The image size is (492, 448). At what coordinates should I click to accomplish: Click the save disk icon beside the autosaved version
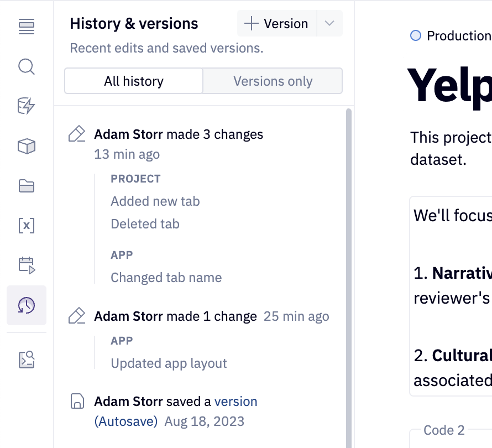[77, 400]
